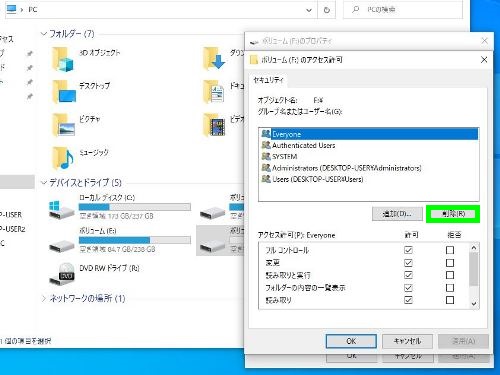The image size is (500, 375).
Task: Collapse the Devices and Drives (5) group
Action: (44, 183)
